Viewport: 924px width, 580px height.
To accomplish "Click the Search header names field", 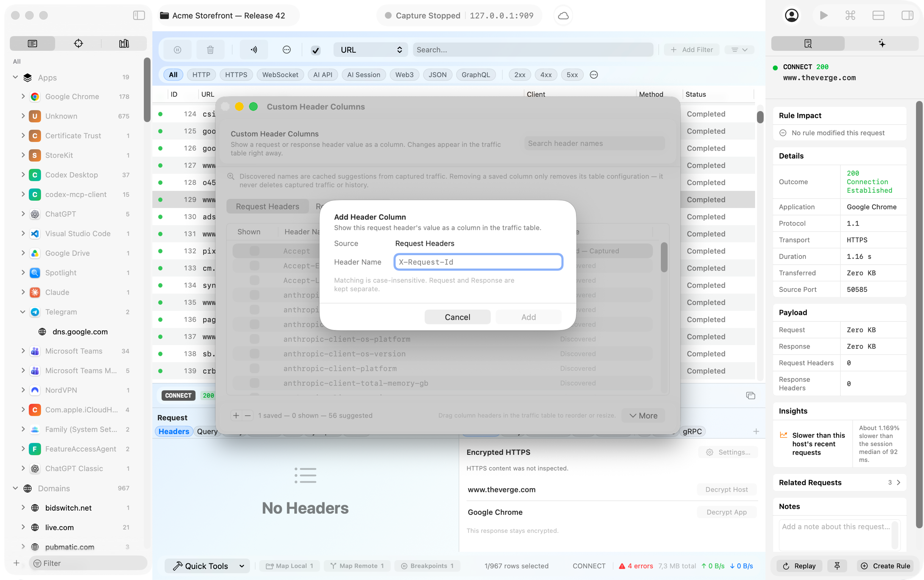I will [594, 143].
